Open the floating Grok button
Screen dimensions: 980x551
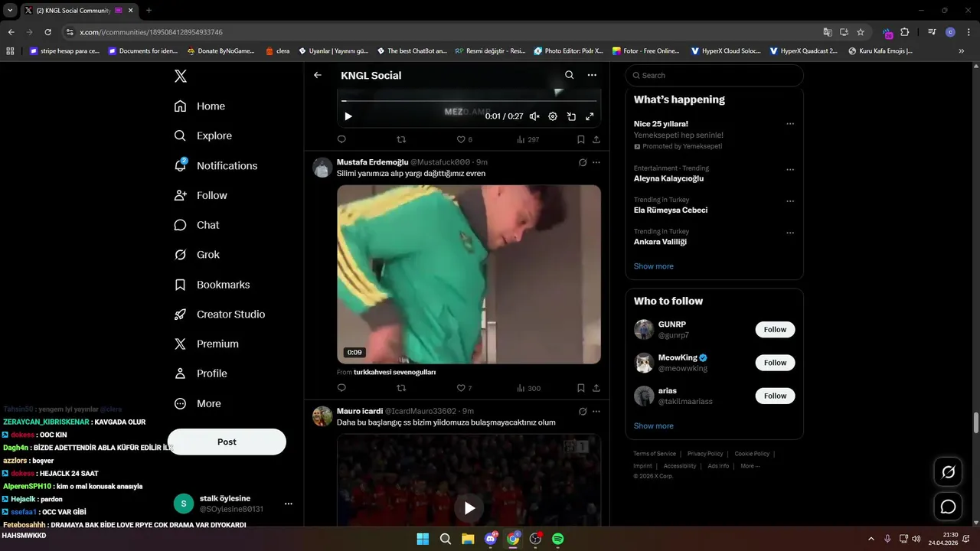click(948, 472)
